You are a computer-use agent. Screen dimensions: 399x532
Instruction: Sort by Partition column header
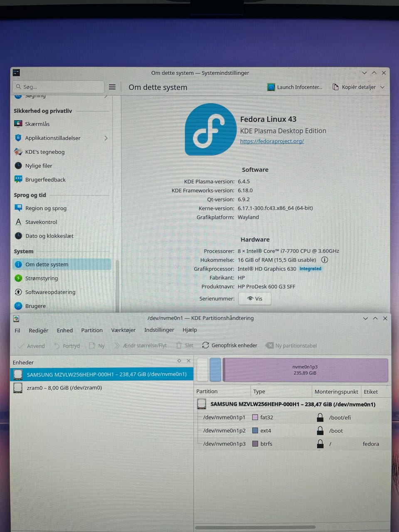click(x=222, y=392)
